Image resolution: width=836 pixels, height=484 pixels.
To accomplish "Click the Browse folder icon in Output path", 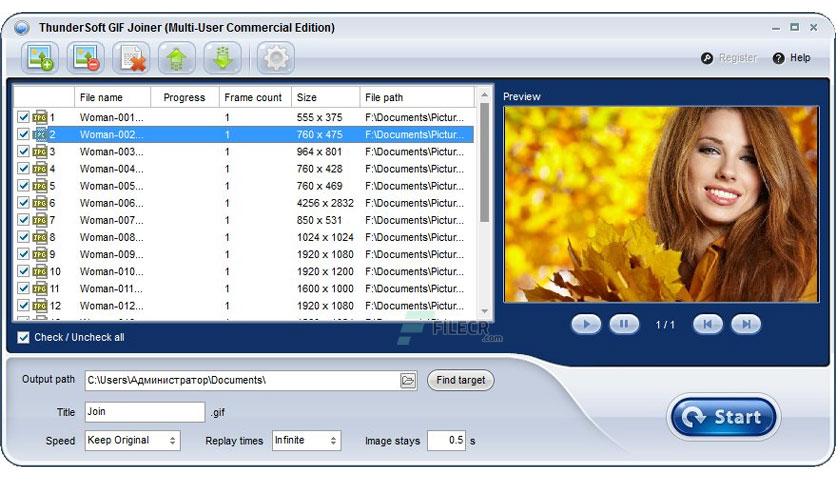I will click(408, 381).
